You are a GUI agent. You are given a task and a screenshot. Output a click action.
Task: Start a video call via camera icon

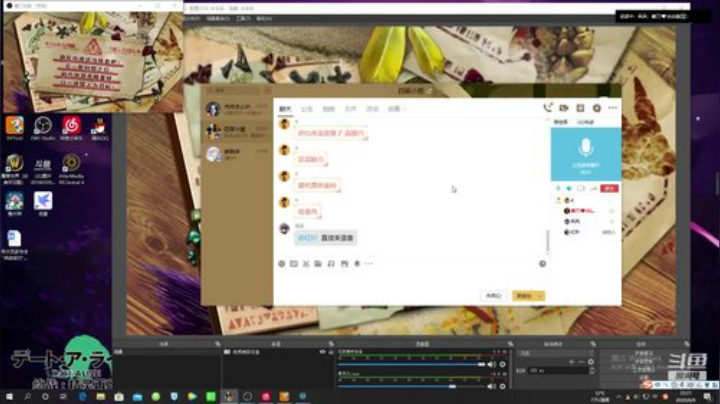[564, 108]
